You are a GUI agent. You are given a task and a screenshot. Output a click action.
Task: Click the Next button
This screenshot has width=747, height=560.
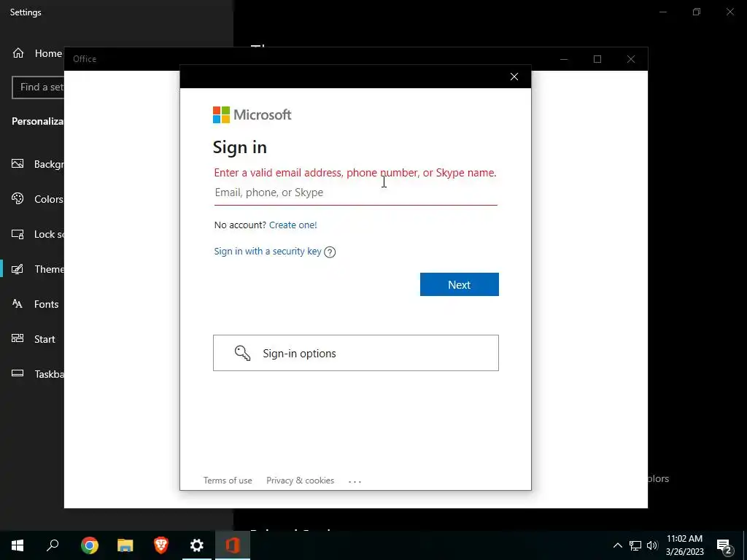click(460, 284)
